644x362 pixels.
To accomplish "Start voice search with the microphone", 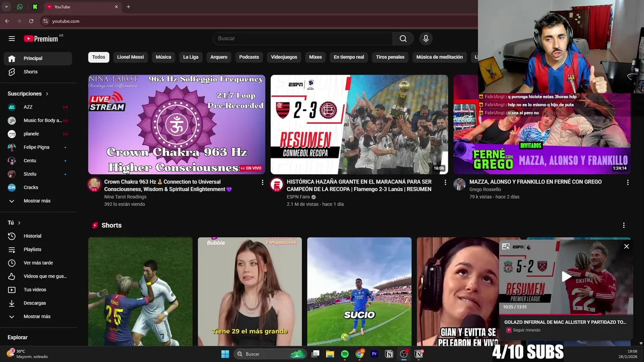I will (x=426, y=39).
